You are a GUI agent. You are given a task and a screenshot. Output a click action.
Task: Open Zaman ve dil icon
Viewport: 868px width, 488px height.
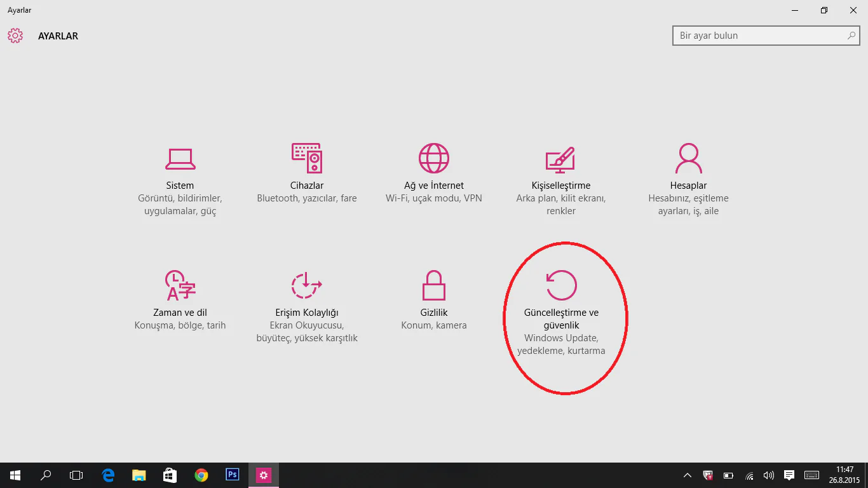pyautogui.click(x=180, y=285)
